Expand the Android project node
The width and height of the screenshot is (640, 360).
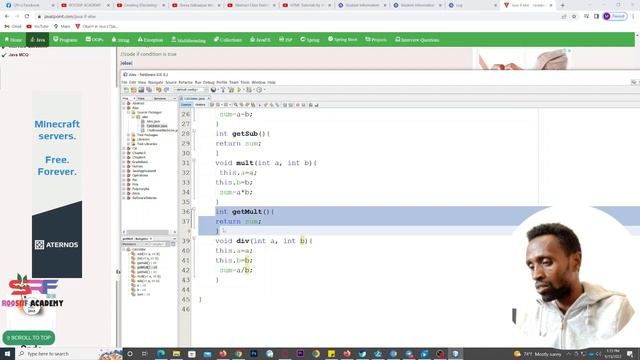(x=124, y=103)
